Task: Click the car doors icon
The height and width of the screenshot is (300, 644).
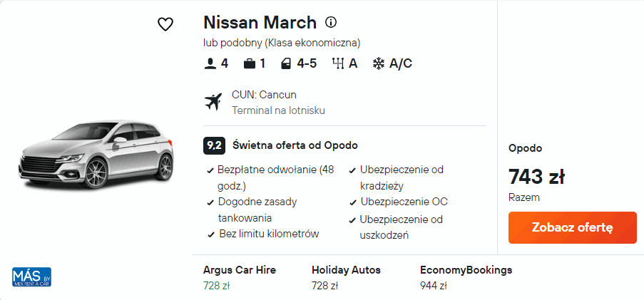Action: coord(286,63)
